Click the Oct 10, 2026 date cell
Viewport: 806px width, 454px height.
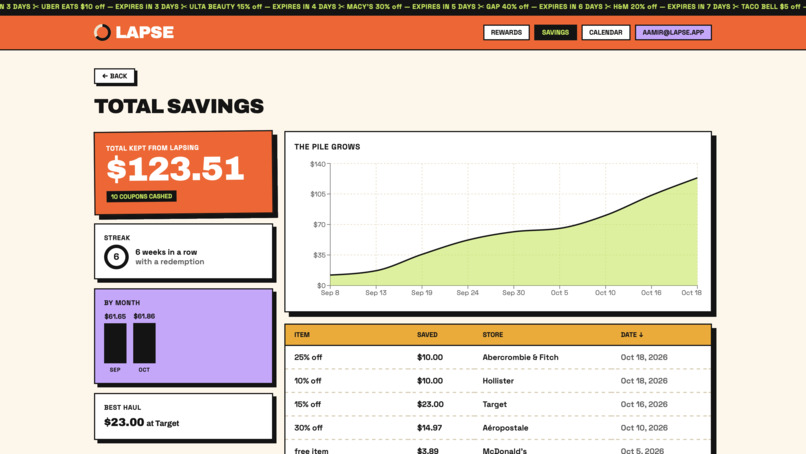tap(644, 428)
